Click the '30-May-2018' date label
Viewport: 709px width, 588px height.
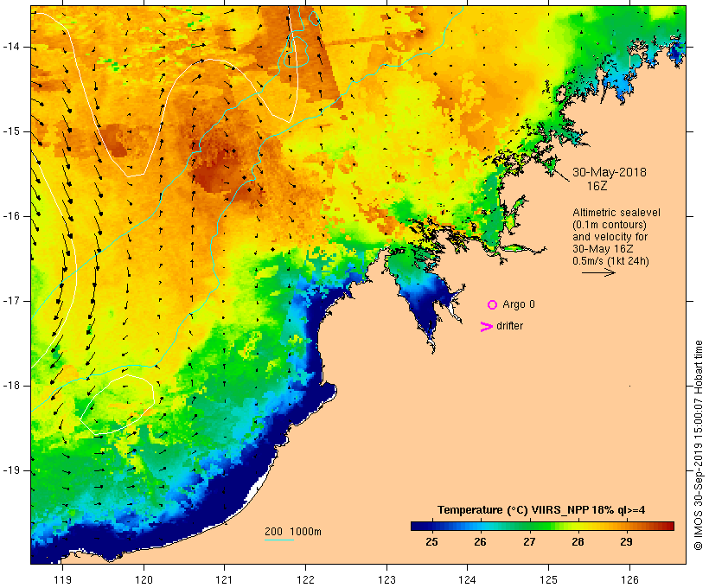(x=610, y=172)
